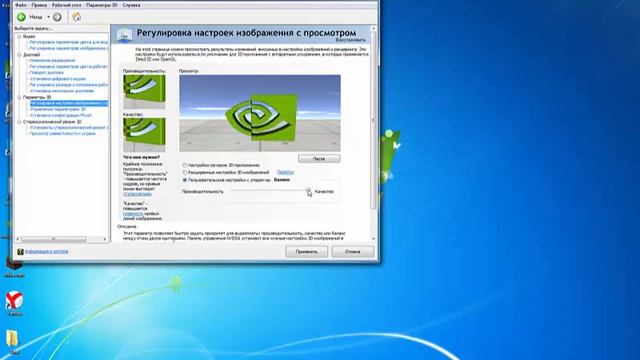Click the Производительность sample thumbnail
The width and height of the screenshot is (640, 360).
tap(144, 91)
